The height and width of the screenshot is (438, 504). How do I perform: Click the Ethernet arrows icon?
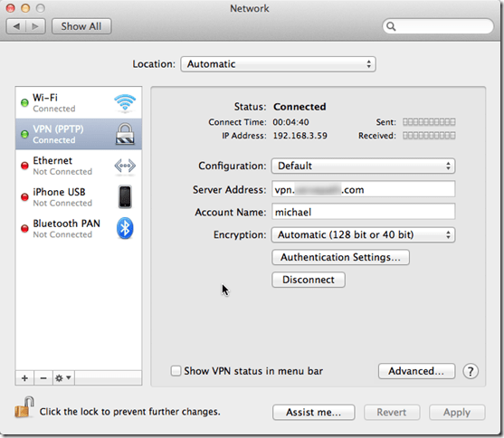[125, 166]
